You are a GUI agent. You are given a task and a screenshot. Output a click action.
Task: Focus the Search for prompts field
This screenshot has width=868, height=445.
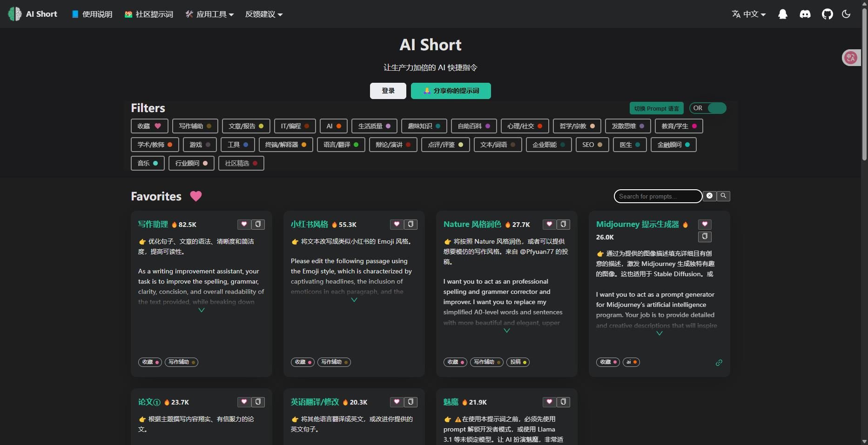(x=658, y=196)
